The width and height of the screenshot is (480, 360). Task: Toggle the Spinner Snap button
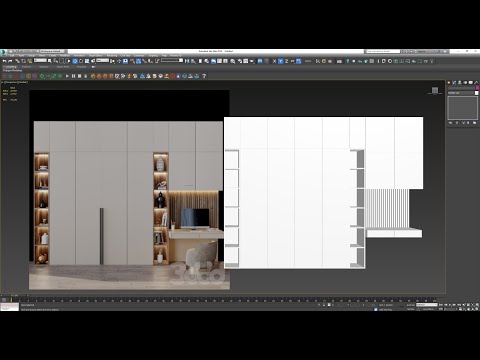tap(150, 61)
